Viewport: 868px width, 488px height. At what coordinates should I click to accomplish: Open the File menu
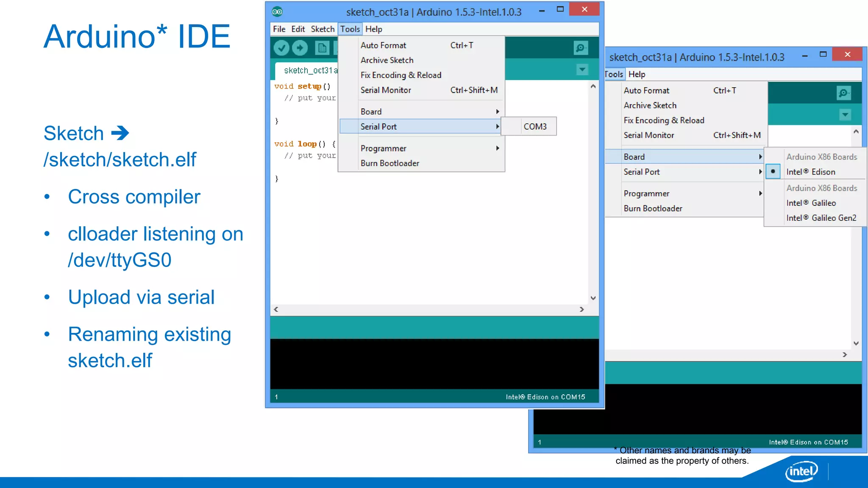pos(279,29)
